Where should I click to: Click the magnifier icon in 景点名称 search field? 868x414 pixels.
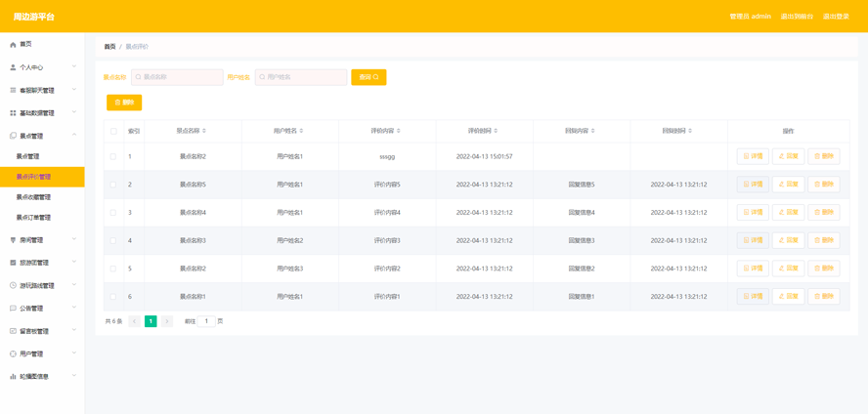point(139,77)
